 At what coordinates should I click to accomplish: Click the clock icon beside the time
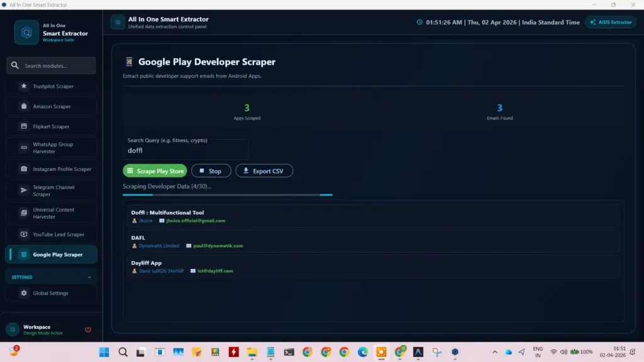419,22
